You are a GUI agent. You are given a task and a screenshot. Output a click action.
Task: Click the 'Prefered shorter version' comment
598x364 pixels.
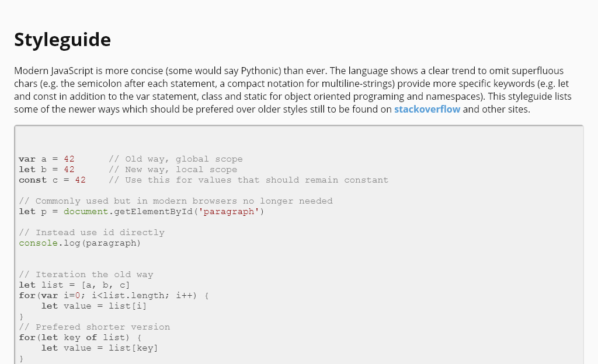tap(95, 327)
